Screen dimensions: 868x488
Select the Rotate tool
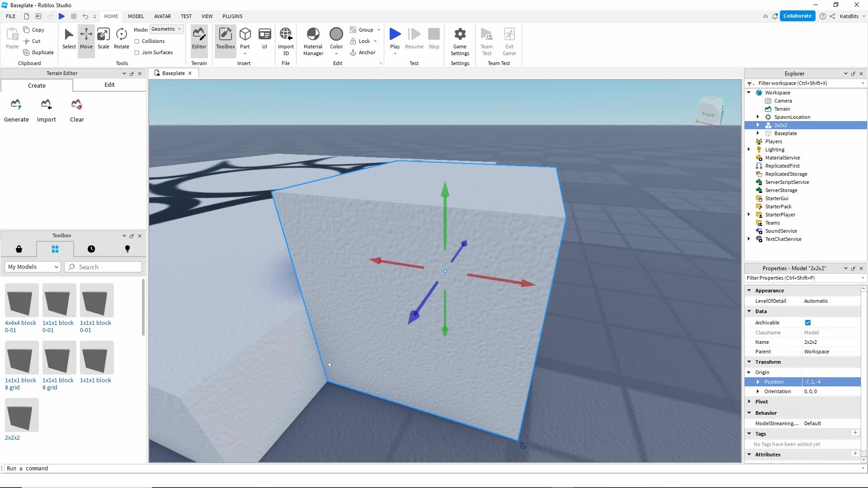click(121, 40)
